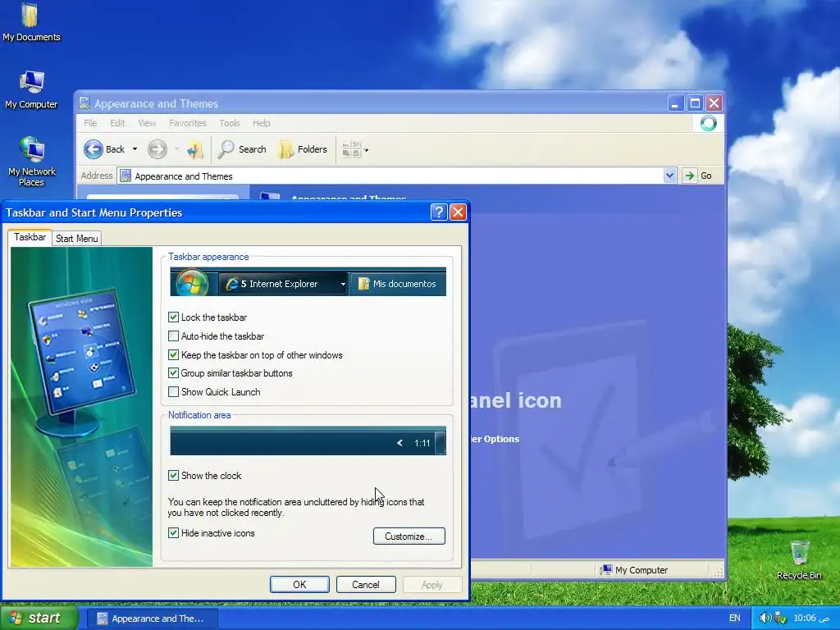The width and height of the screenshot is (840, 630).
Task: Click the Cancel button
Action: pyautogui.click(x=366, y=584)
